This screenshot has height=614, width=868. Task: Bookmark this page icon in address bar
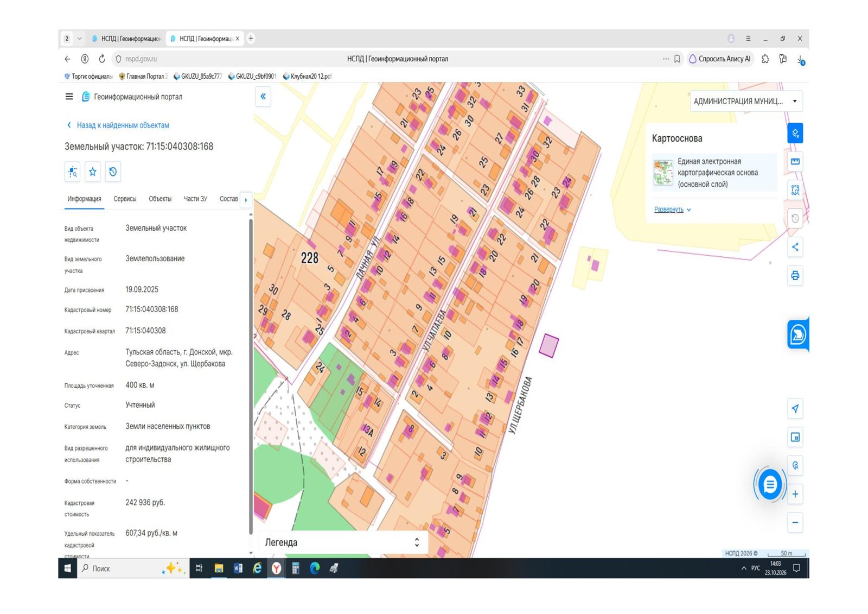click(677, 59)
